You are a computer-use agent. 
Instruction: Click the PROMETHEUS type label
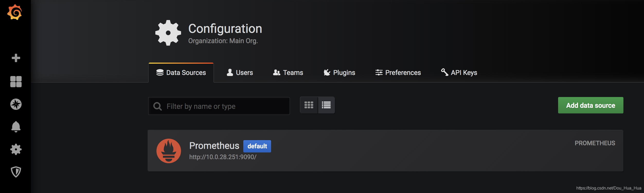point(595,143)
